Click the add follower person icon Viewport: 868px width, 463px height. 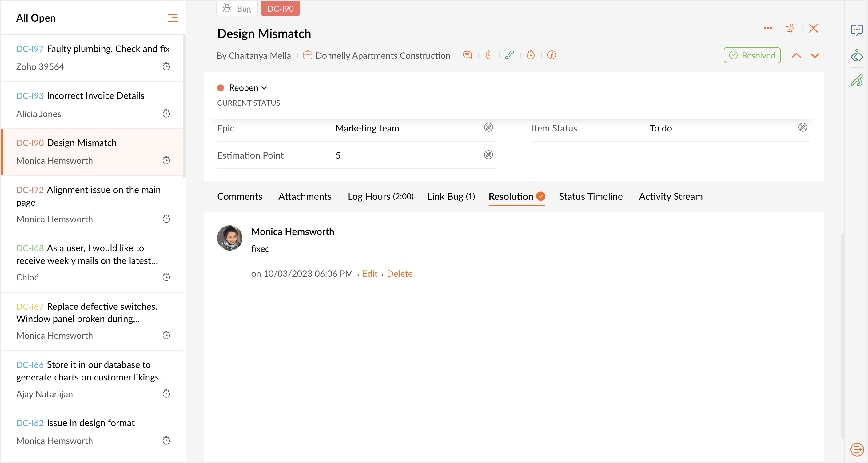tap(790, 28)
